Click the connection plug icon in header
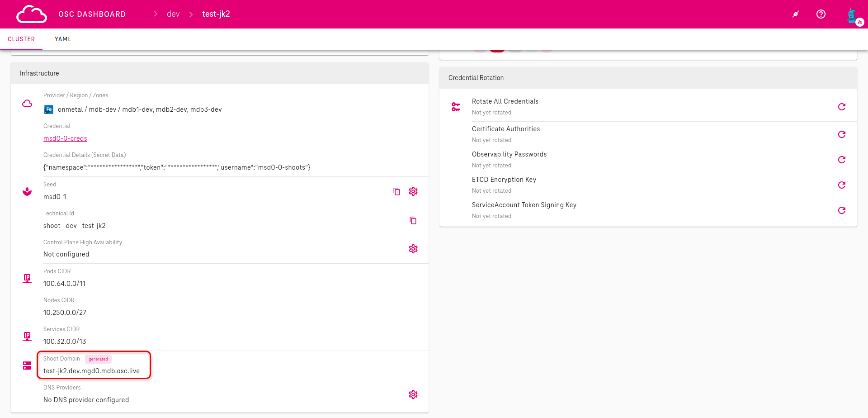 (796, 14)
